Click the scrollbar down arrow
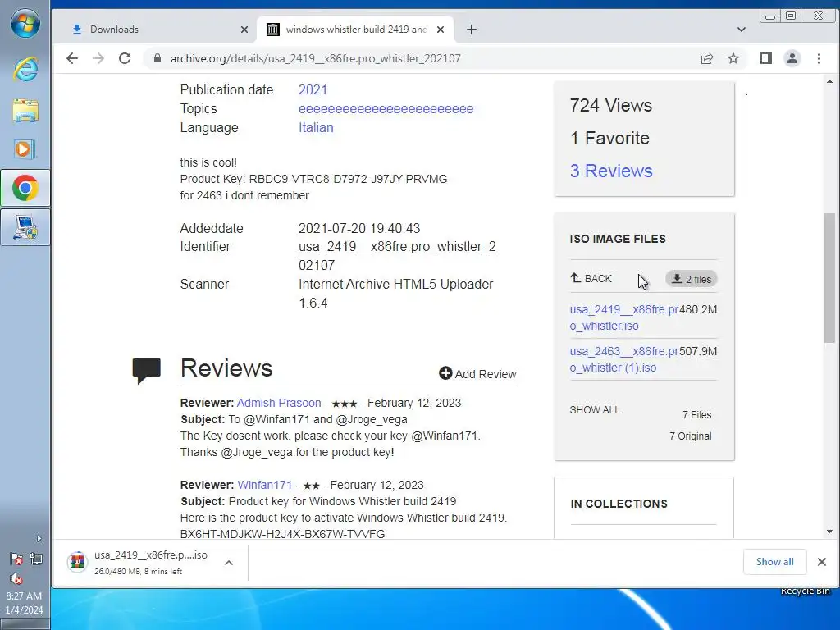 (829, 532)
